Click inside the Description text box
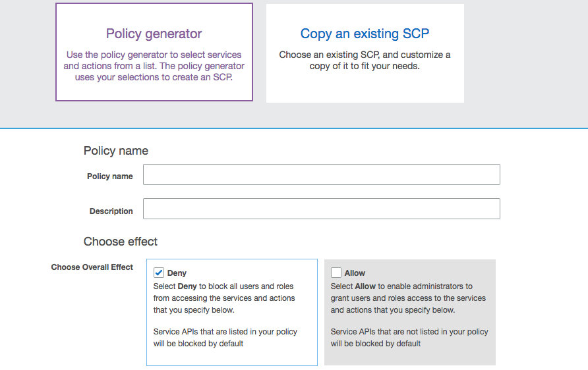Screen dimensions: 588x370 [x=321, y=209]
